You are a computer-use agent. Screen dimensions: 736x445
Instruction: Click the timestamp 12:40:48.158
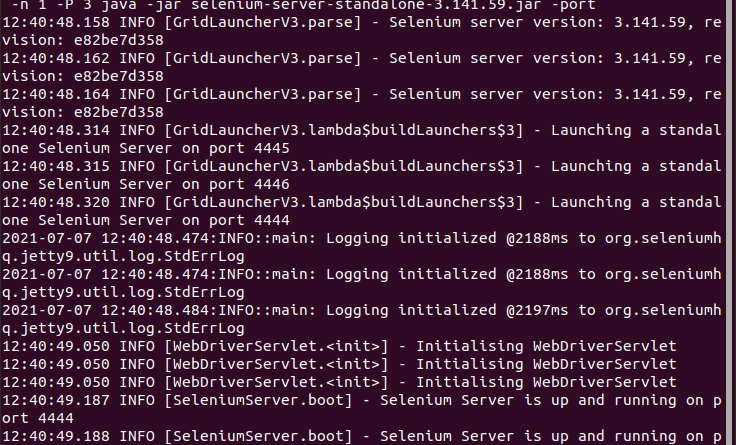click(x=56, y=22)
